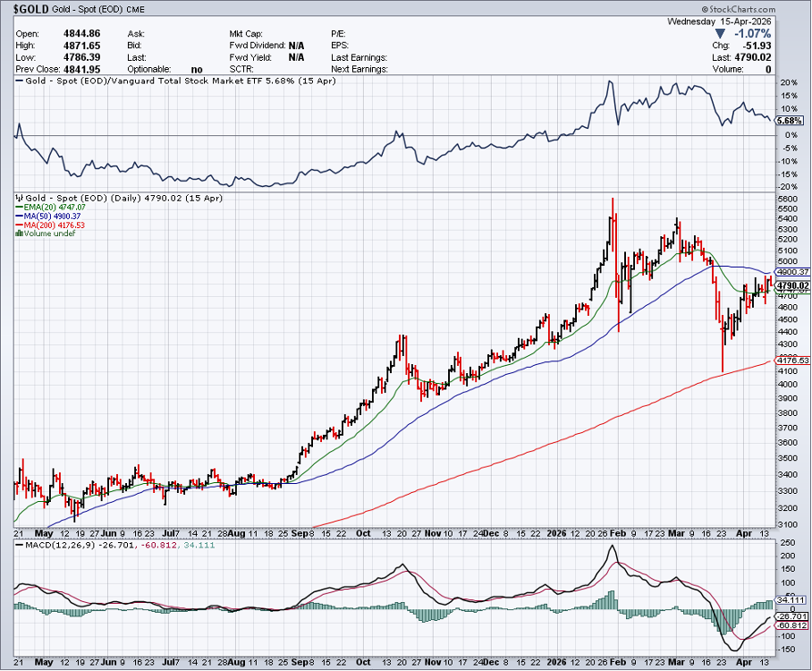Click the red MA(200) legend line
The width and height of the screenshot is (812, 671).
point(19,225)
